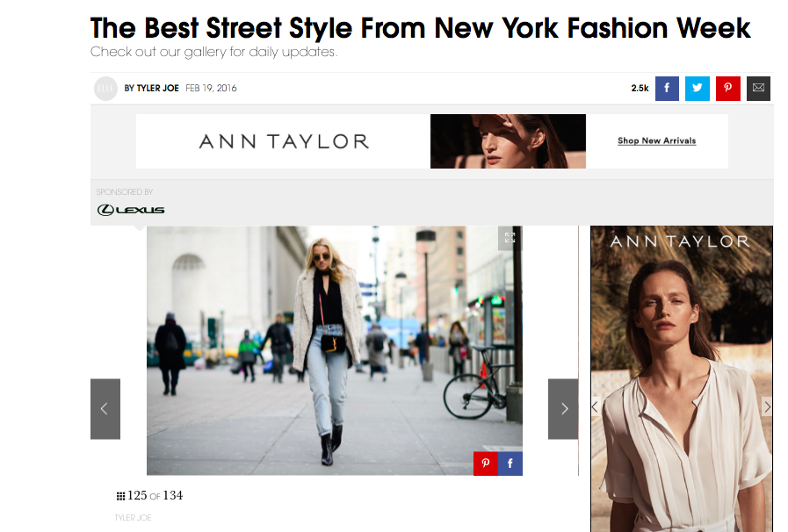This screenshot has width=788, height=532.
Task: Show previous image in Ann Taylor sidebar ad
Action: 595,406
